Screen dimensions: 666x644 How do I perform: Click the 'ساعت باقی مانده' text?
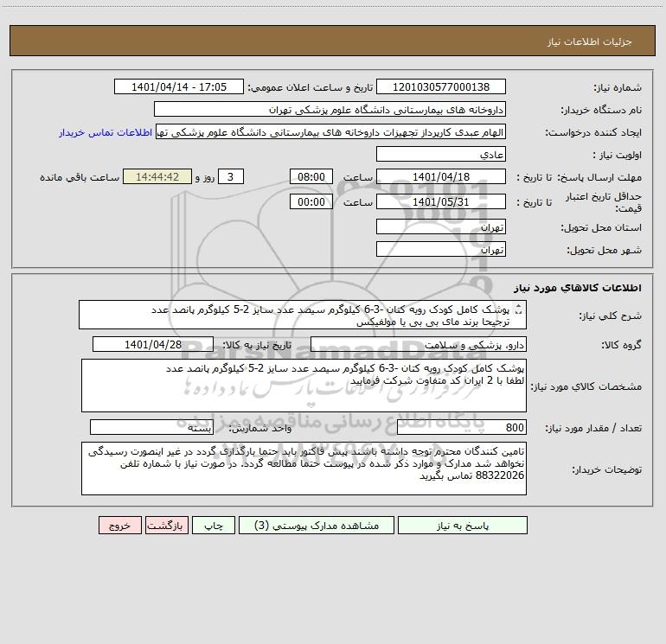[x=80, y=177]
